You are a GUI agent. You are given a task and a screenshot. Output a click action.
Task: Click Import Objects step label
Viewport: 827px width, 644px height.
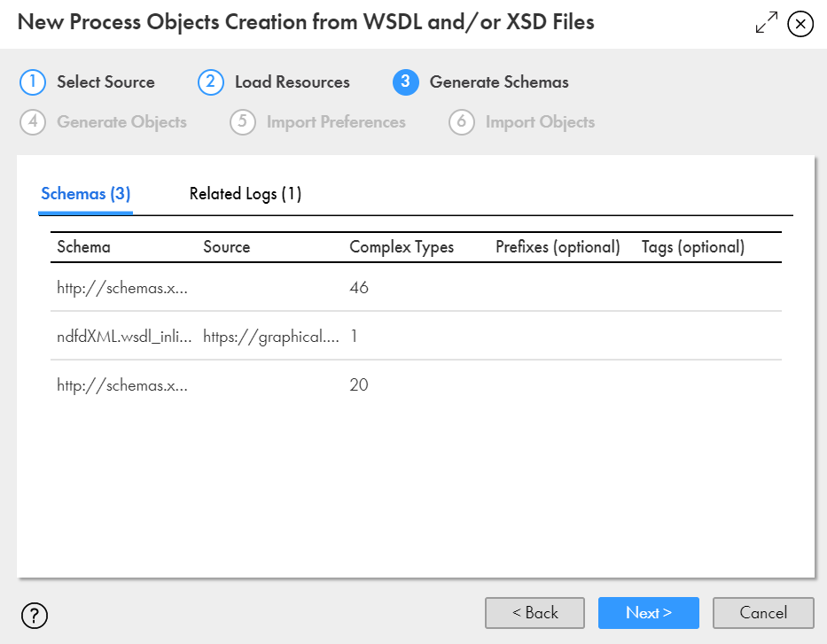[x=540, y=122]
